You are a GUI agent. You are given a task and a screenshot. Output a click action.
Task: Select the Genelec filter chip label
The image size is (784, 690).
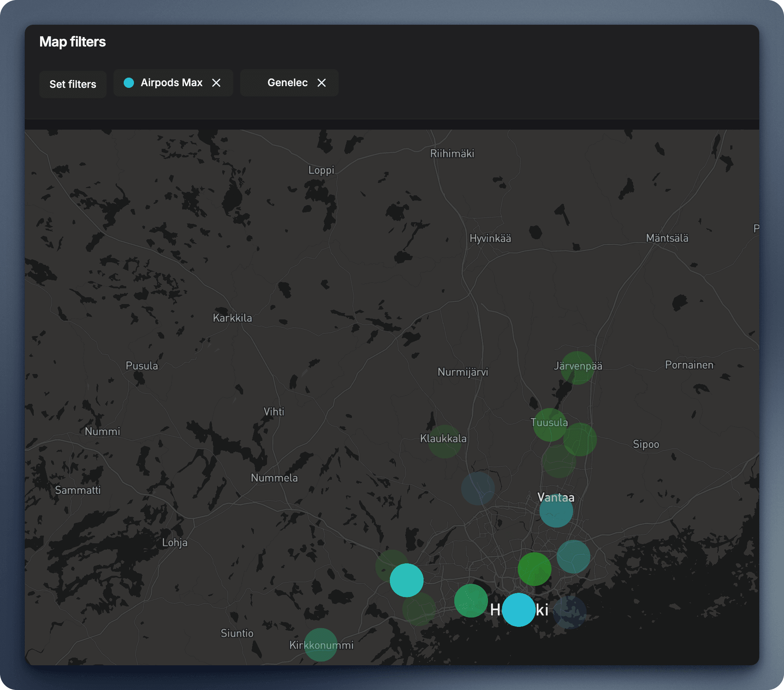click(287, 83)
